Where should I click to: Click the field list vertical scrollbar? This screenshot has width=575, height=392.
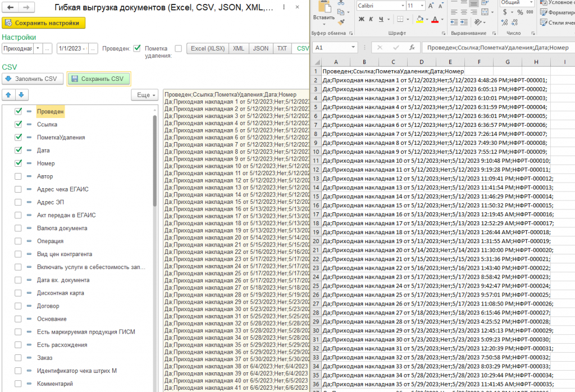pos(155,161)
